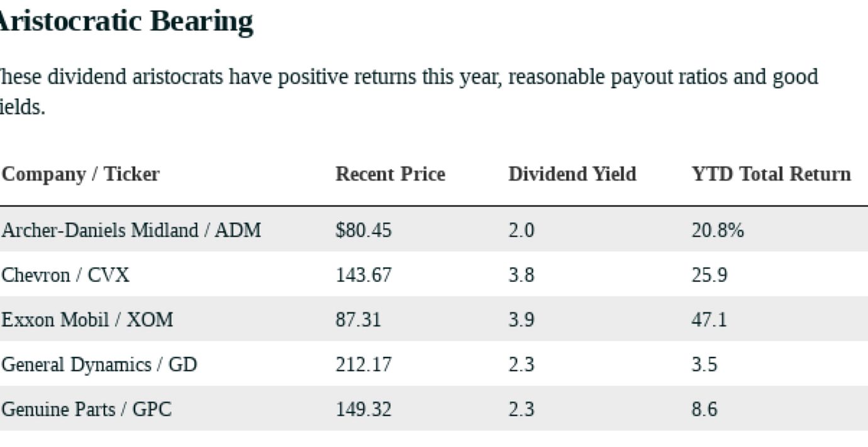The width and height of the screenshot is (868, 447).
Task: Click the 20.8% YTD return value
Action: pyautogui.click(x=717, y=230)
